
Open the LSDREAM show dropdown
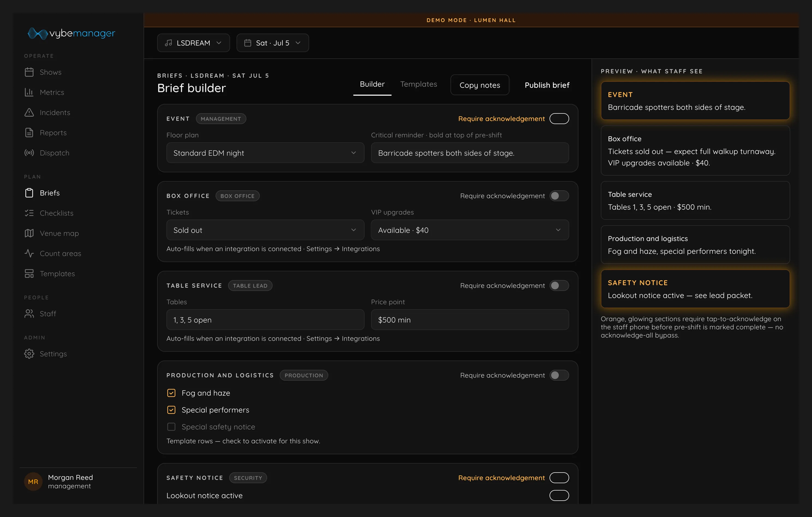(x=193, y=43)
